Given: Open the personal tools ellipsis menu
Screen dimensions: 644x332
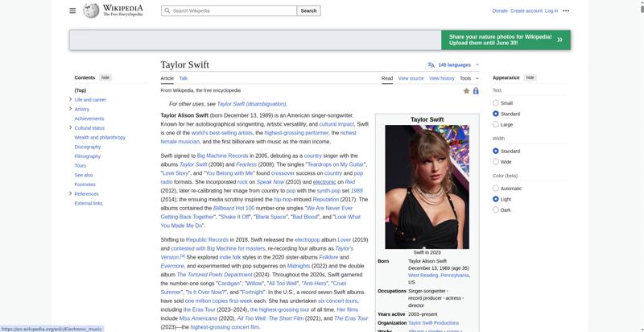Looking at the screenshot, I should coord(566,10).
